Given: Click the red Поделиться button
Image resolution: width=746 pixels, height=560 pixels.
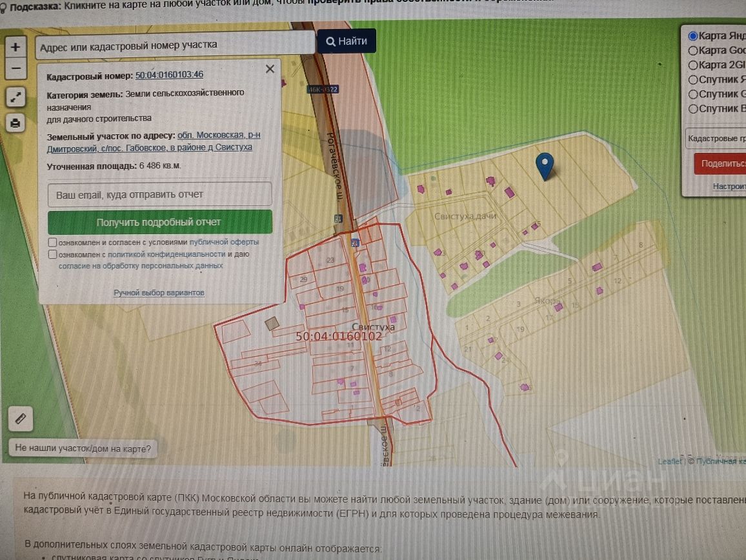Looking at the screenshot, I should tap(720, 164).
